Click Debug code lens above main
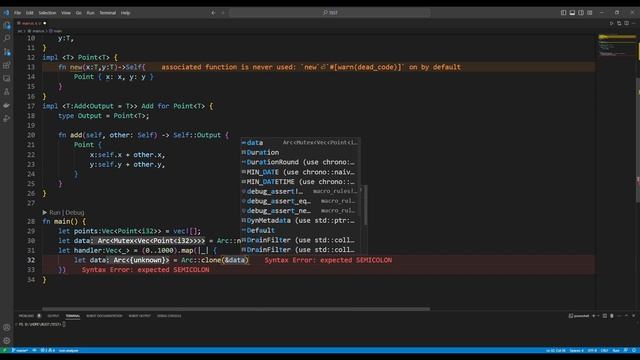640x360 pixels. [x=75, y=212]
